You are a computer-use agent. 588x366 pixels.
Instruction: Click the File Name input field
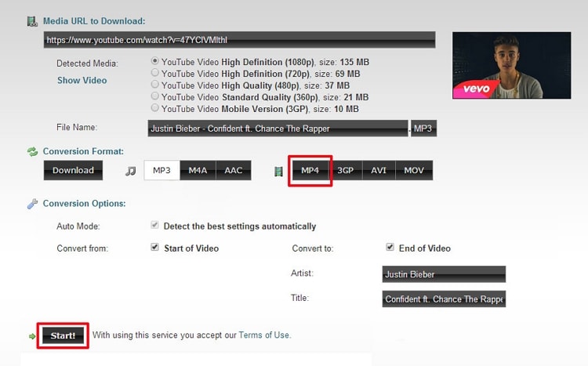(278, 129)
